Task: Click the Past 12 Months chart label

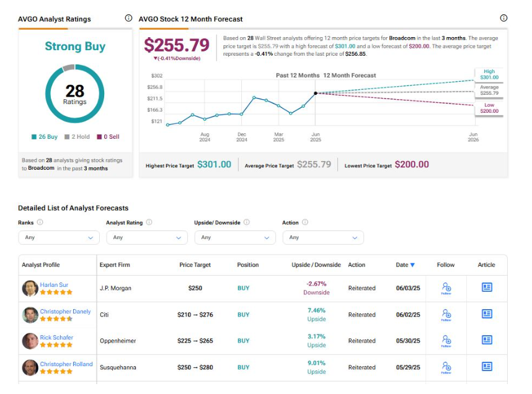Action: [298, 76]
